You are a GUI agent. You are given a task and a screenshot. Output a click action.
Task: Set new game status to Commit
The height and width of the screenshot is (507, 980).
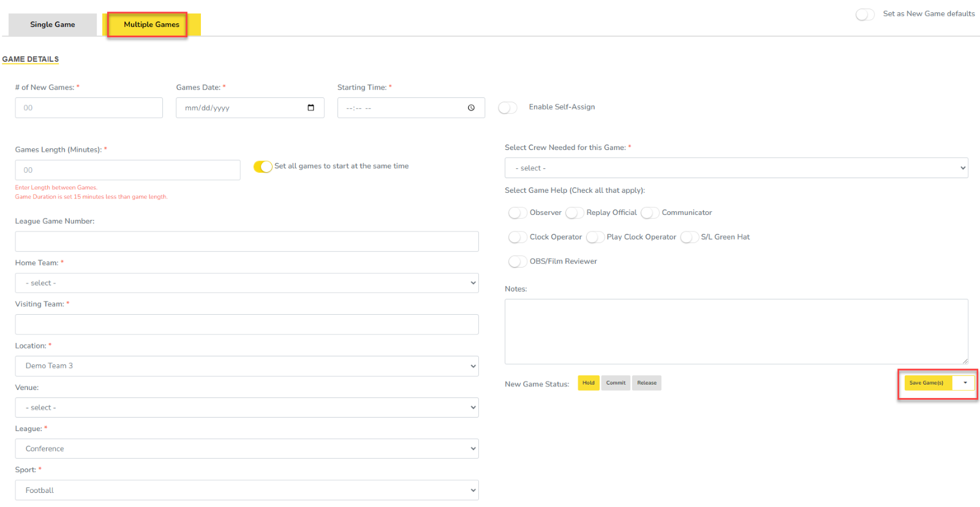[616, 383]
